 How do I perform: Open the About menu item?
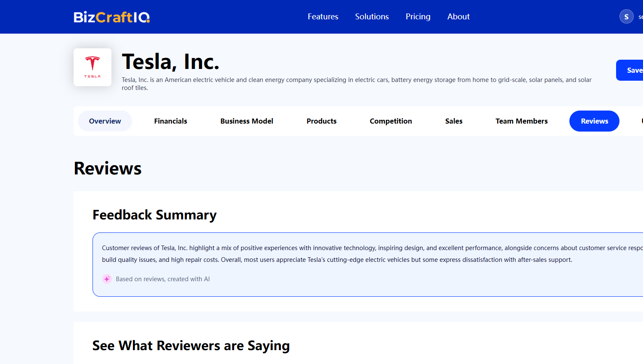coord(458,16)
